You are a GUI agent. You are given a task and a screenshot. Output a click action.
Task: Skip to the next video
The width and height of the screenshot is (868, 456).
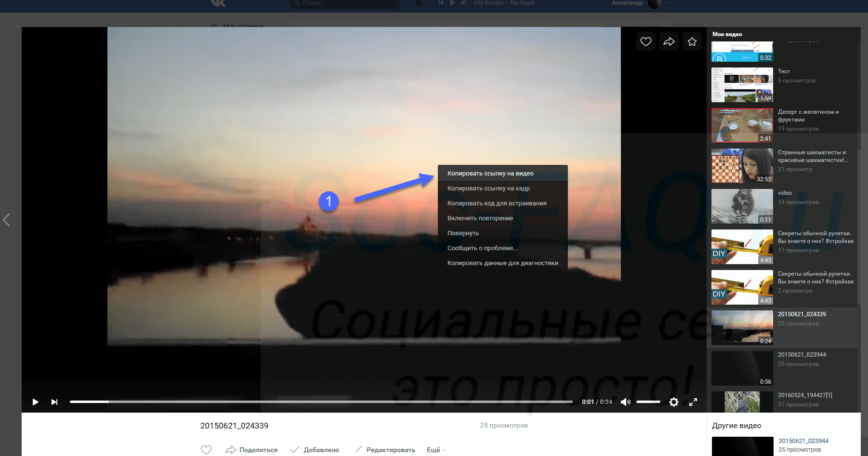54,402
